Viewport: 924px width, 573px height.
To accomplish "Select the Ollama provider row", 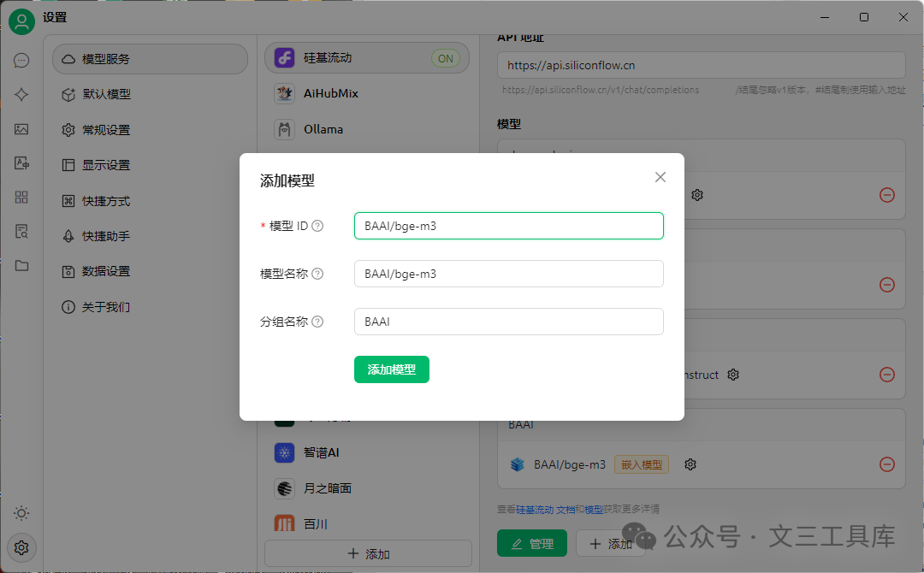I will click(367, 129).
